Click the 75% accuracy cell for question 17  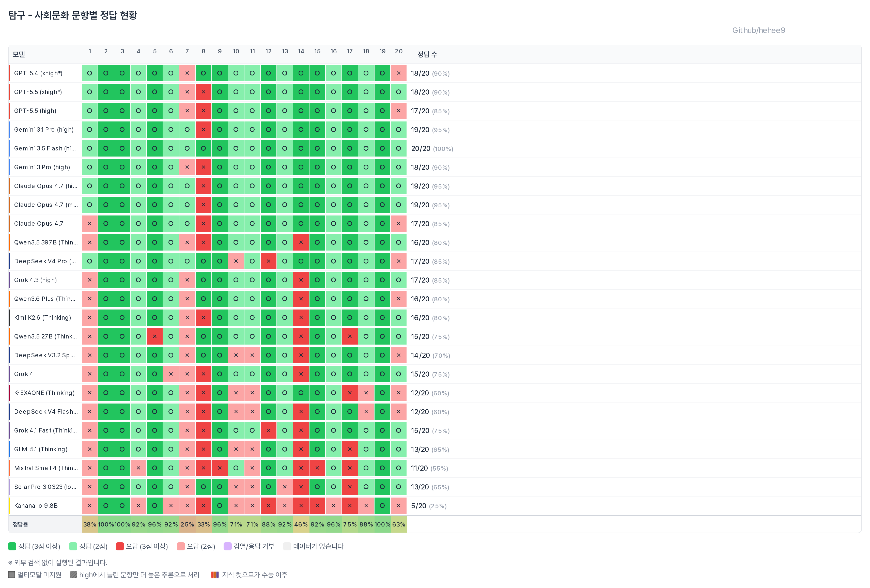(x=350, y=524)
